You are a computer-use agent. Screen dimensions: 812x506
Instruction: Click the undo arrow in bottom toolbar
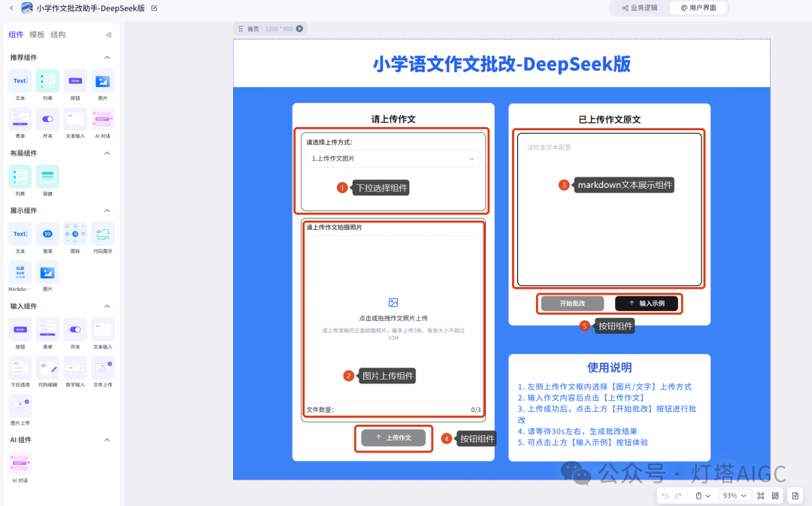click(665, 495)
